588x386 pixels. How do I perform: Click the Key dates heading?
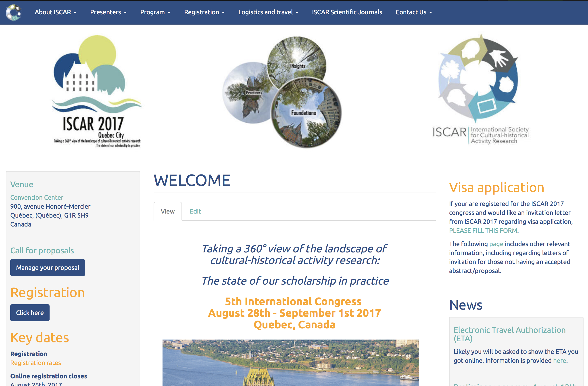[40, 338]
